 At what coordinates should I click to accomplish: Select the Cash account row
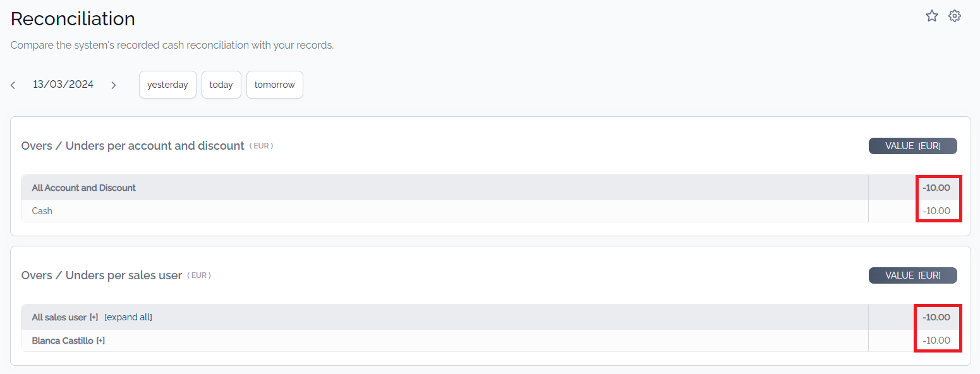click(x=490, y=211)
